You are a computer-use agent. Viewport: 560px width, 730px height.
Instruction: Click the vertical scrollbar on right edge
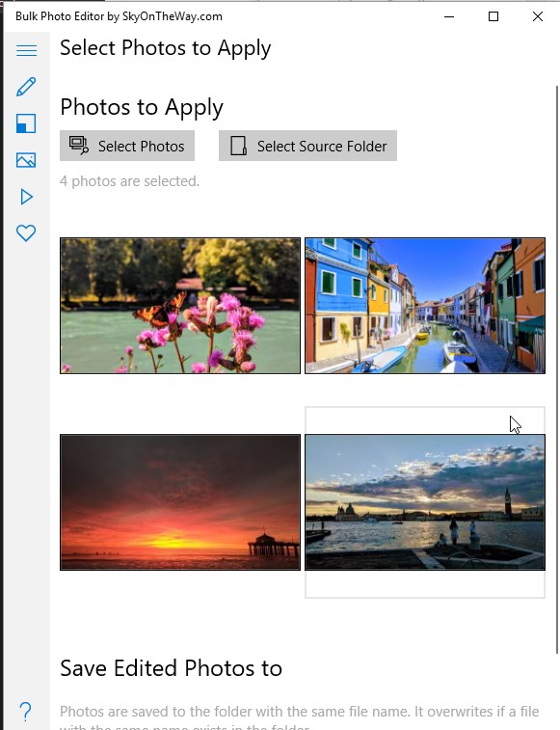[x=557, y=369]
